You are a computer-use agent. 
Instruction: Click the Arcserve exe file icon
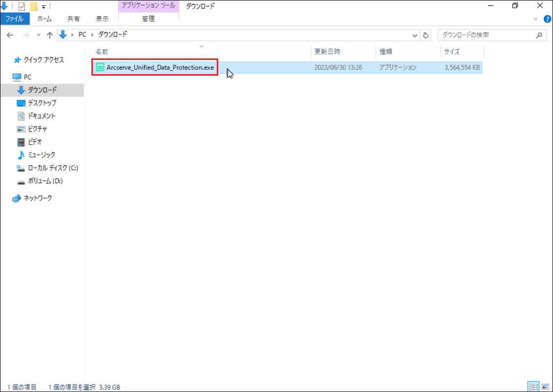coord(100,67)
